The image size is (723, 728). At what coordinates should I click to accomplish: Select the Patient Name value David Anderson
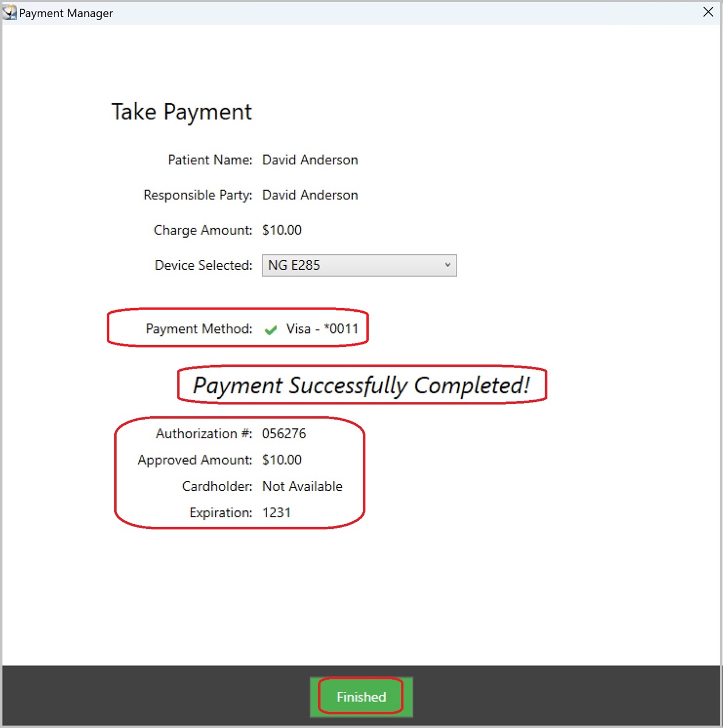pyautogui.click(x=310, y=160)
